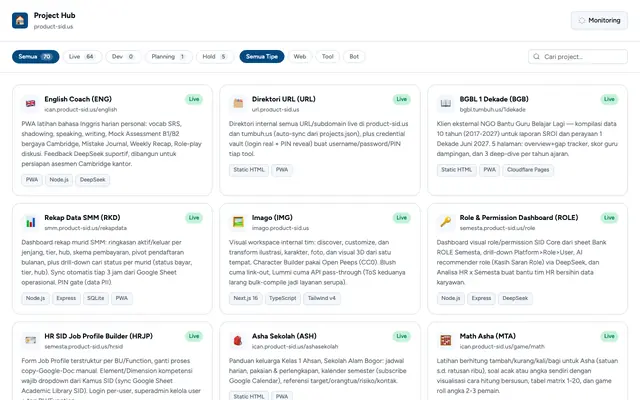Viewport: 640px width, 400px height.
Task: Click the Next.js 16 tag
Action: coord(246,298)
